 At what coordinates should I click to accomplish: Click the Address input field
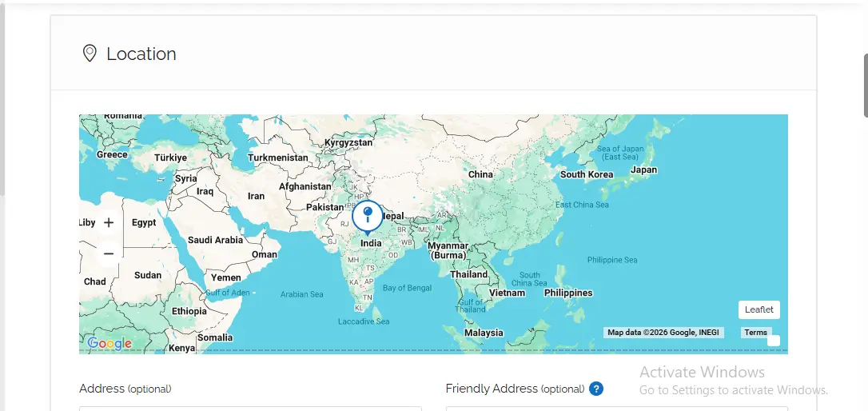(x=249, y=408)
